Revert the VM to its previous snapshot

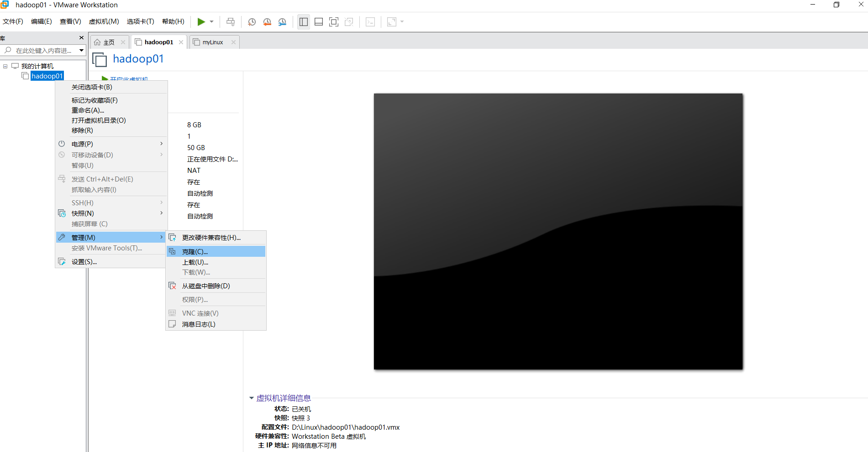point(267,22)
